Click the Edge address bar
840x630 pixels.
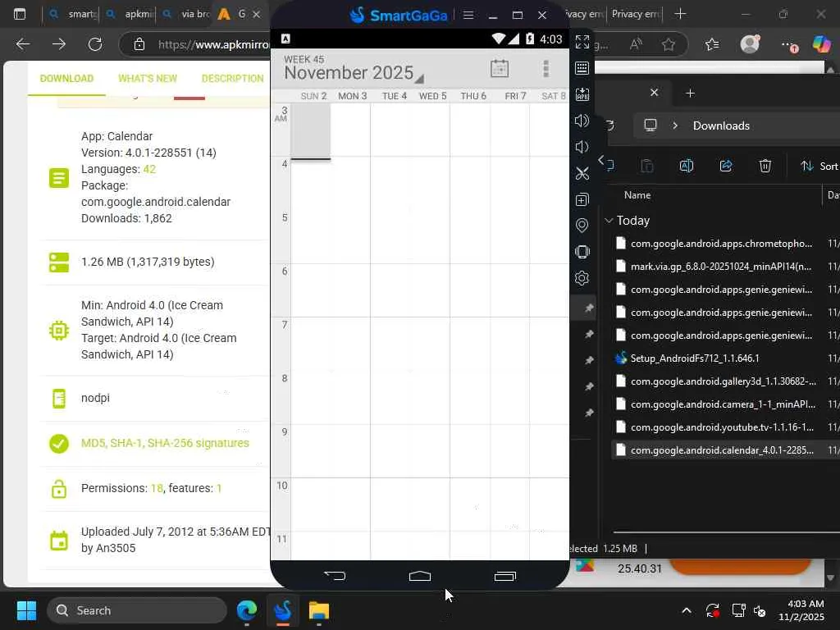click(x=212, y=44)
